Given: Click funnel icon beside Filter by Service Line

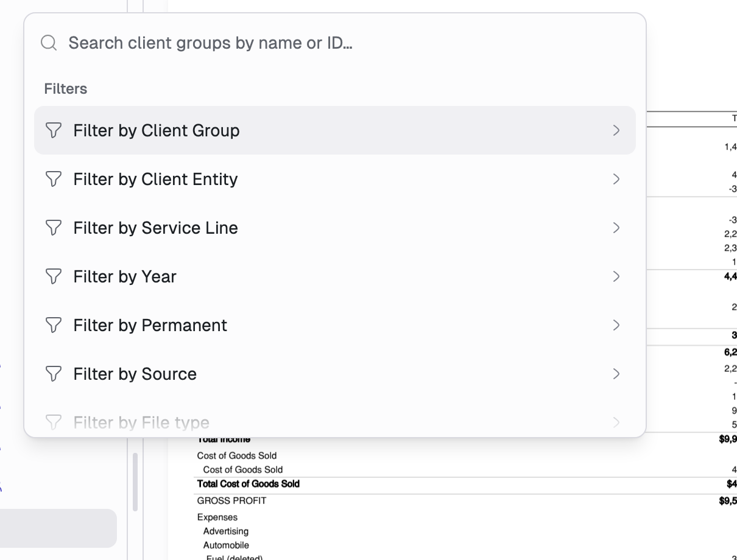Looking at the screenshot, I should (54, 228).
